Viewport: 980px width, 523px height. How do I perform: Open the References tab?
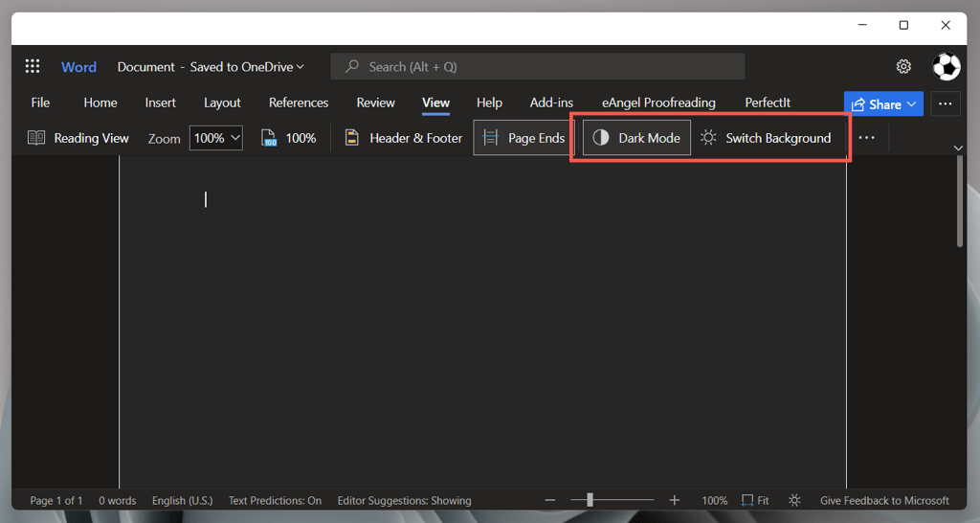coord(299,102)
